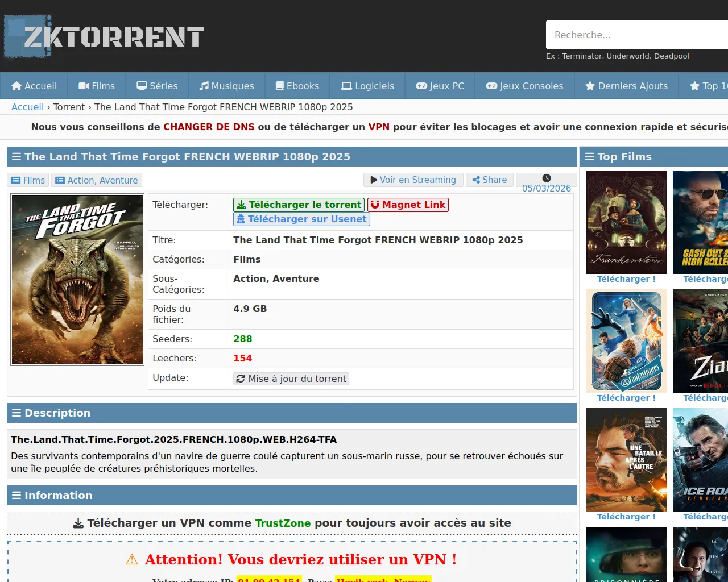Go to Jeux PC

[x=440, y=86]
